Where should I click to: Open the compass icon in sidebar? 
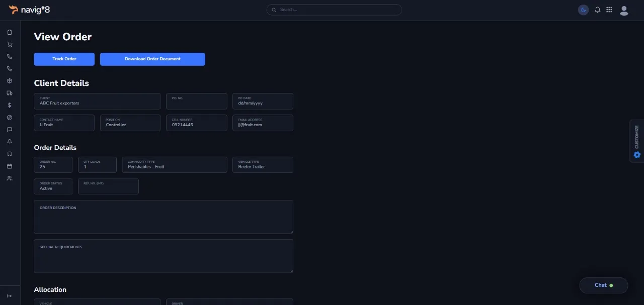pos(10,118)
